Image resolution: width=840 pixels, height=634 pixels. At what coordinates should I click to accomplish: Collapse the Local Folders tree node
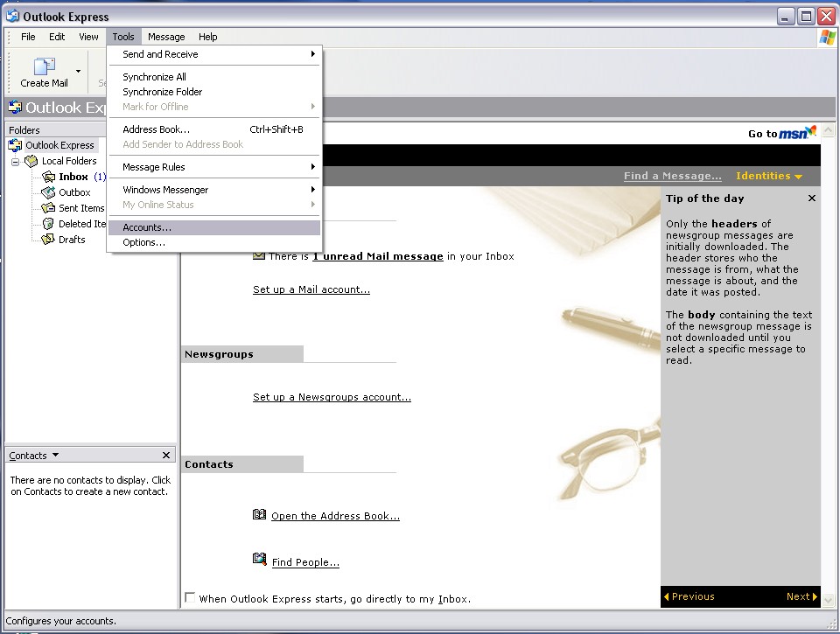[x=16, y=161]
